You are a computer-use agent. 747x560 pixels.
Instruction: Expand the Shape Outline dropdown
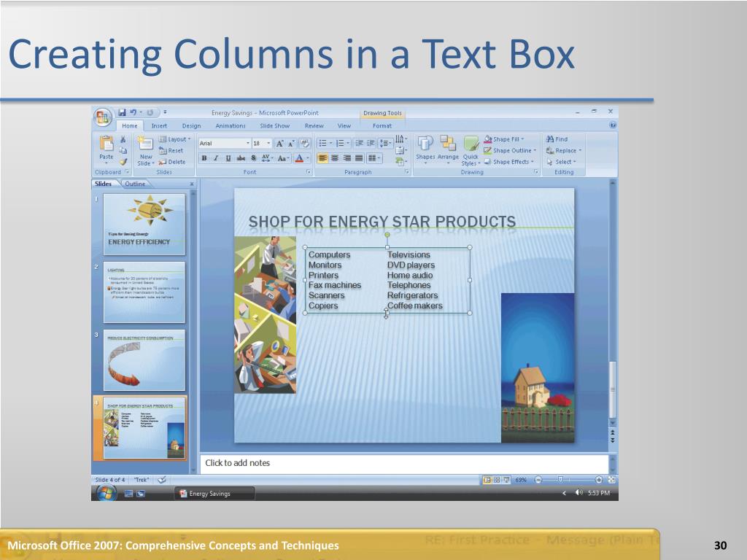pyautogui.click(x=510, y=150)
